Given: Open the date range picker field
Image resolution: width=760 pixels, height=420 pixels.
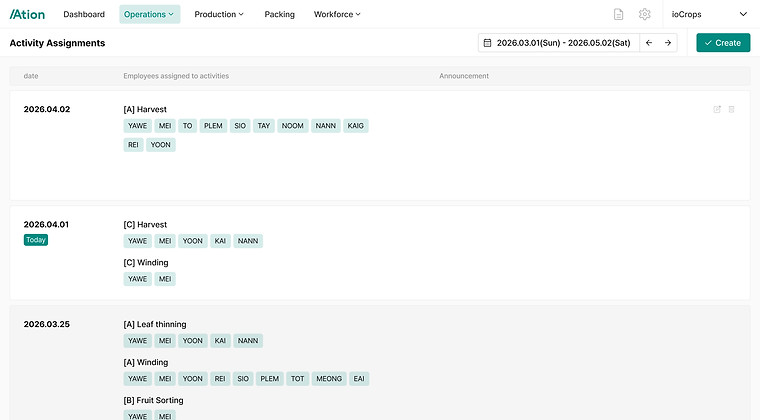Looking at the screenshot, I should coord(559,43).
